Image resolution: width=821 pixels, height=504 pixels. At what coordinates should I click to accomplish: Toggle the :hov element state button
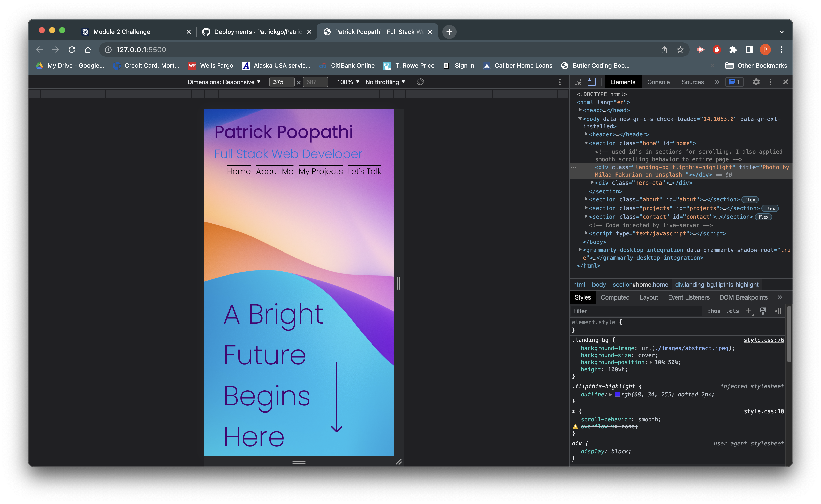pyautogui.click(x=714, y=311)
